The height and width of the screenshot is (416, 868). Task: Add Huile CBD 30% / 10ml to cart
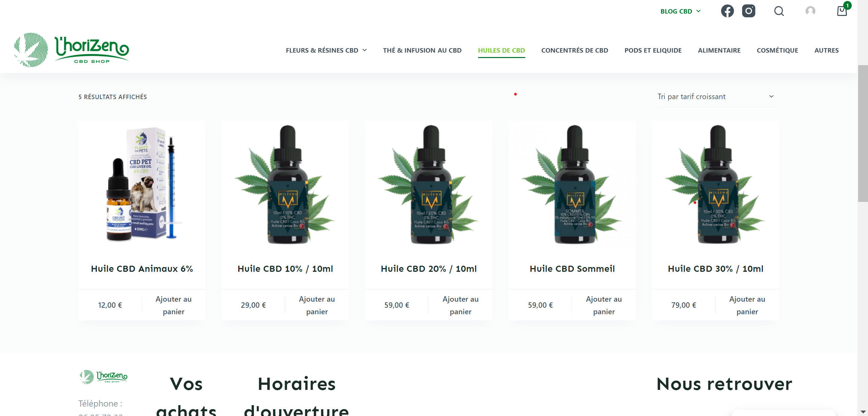747,305
